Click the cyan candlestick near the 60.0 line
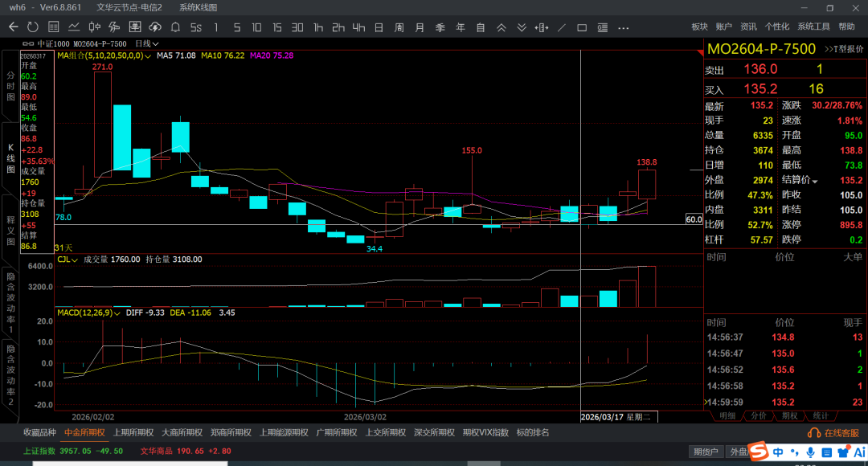 click(569, 214)
